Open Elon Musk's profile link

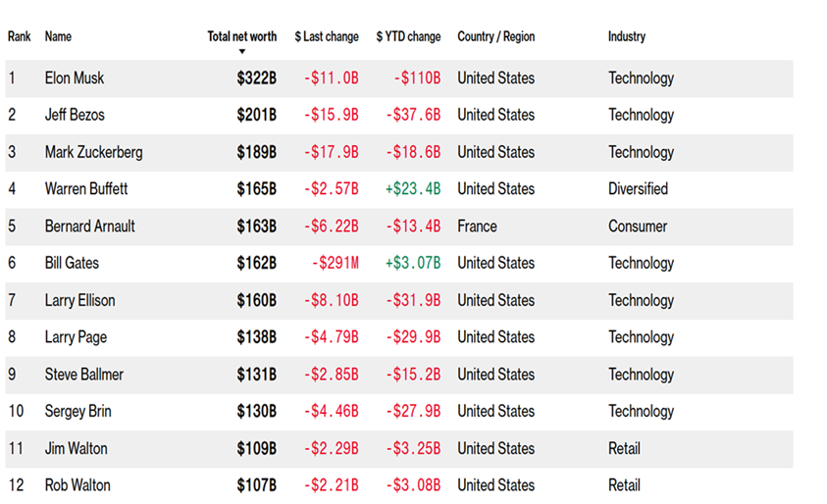(75, 78)
